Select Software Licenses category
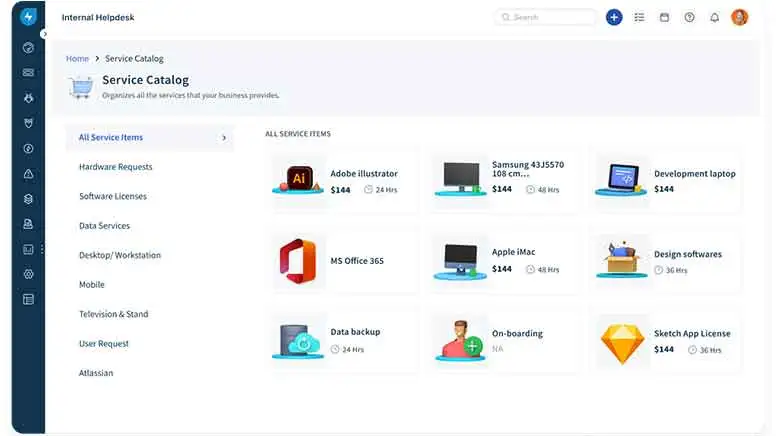776x436 pixels. 112,196
